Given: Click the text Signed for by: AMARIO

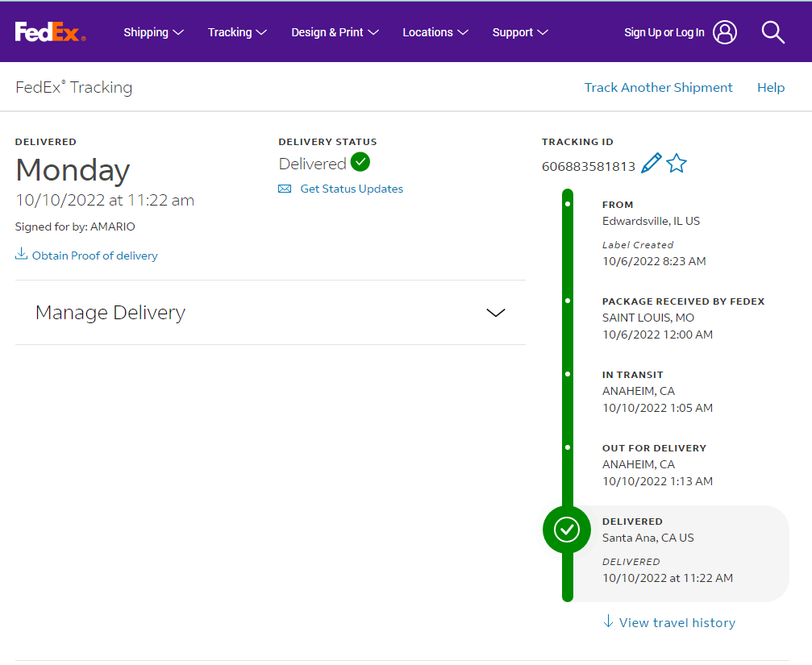Looking at the screenshot, I should (x=75, y=227).
